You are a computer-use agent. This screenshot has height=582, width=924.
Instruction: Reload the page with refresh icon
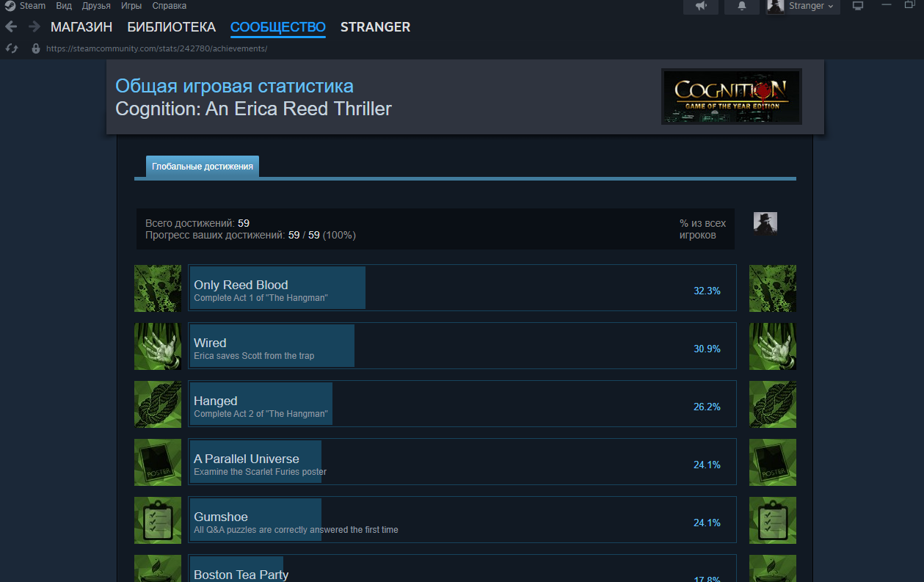[x=12, y=48]
